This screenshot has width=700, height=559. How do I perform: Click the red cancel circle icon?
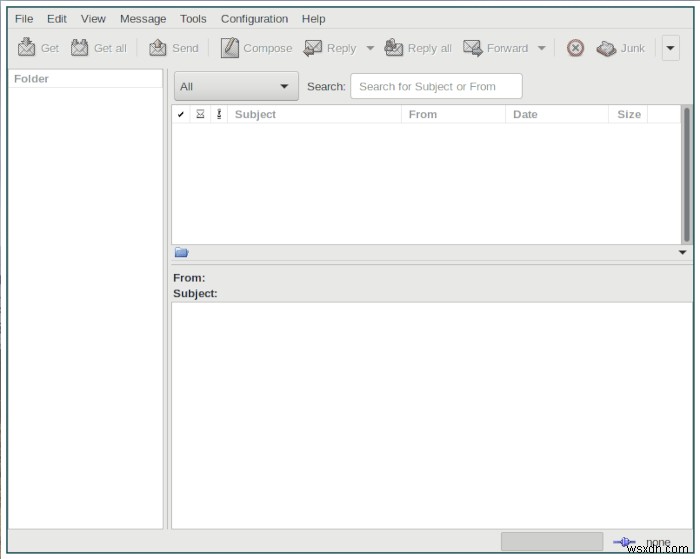575,48
